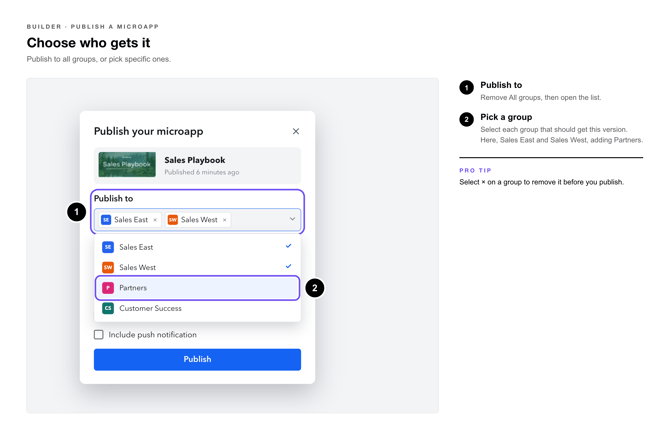The height and width of the screenshot is (430, 670).
Task: Click the 'Published 6 minutes ago' text
Action: [x=202, y=172]
